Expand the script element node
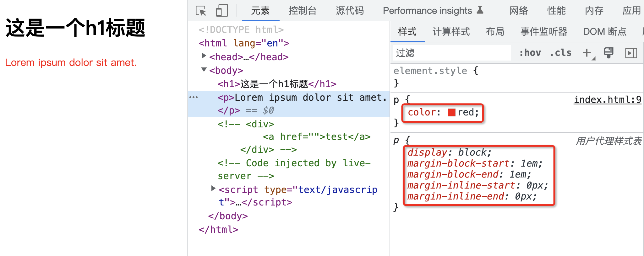The height and width of the screenshot is (256, 644). pos(213,188)
